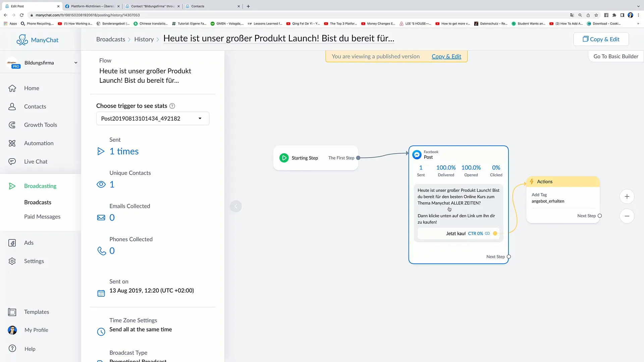Click the Ads icon in sidebar
Viewport: 644px width, 362px height.
[x=12, y=243]
